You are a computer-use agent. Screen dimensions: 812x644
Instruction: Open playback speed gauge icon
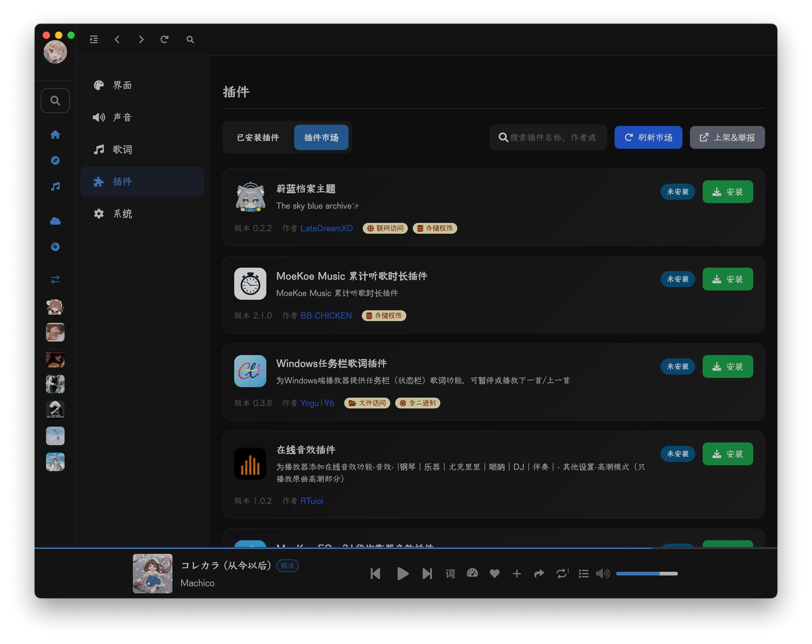[472, 573]
